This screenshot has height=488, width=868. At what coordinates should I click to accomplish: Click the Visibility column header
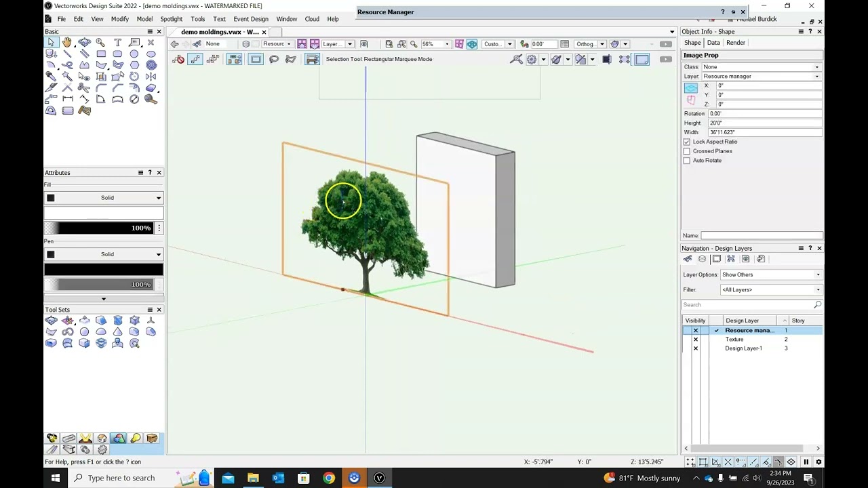[x=695, y=321]
